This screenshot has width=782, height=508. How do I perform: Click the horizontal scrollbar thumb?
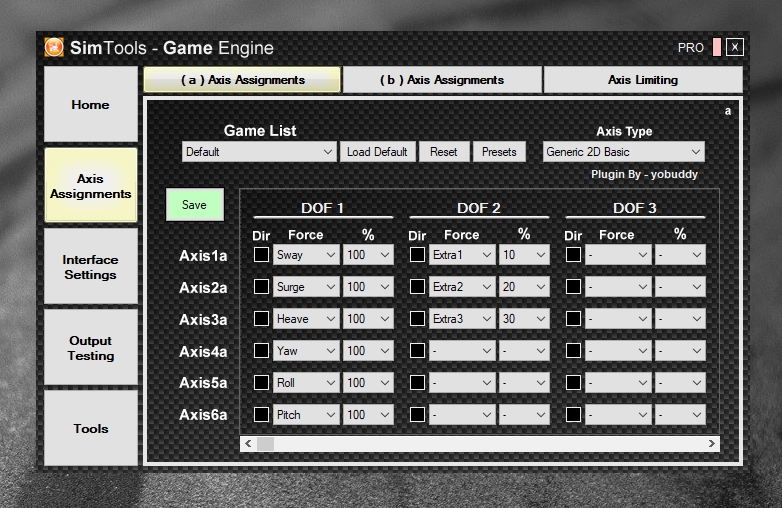click(x=265, y=444)
